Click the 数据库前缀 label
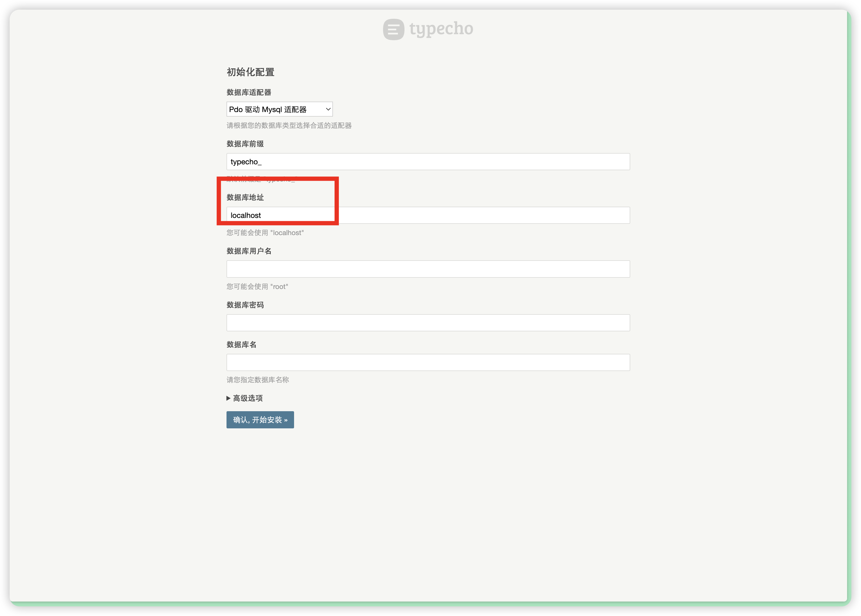The width and height of the screenshot is (861, 616). coord(245,144)
